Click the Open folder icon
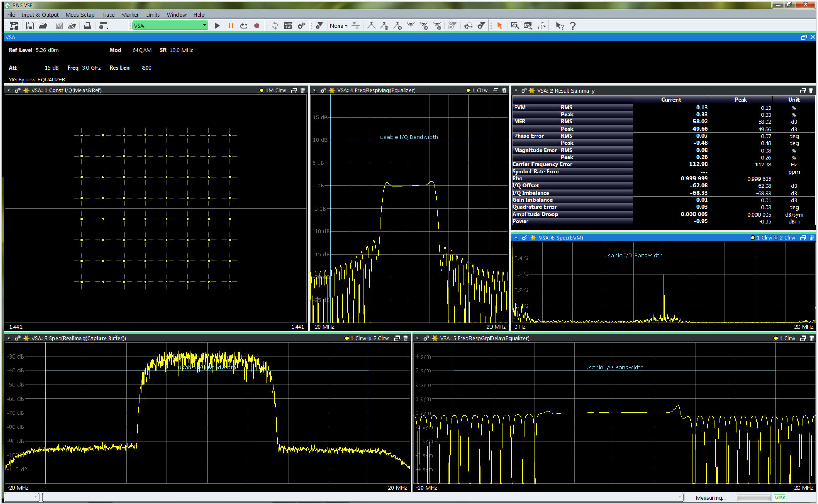This screenshot has width=818, height=504. [43, 26]
